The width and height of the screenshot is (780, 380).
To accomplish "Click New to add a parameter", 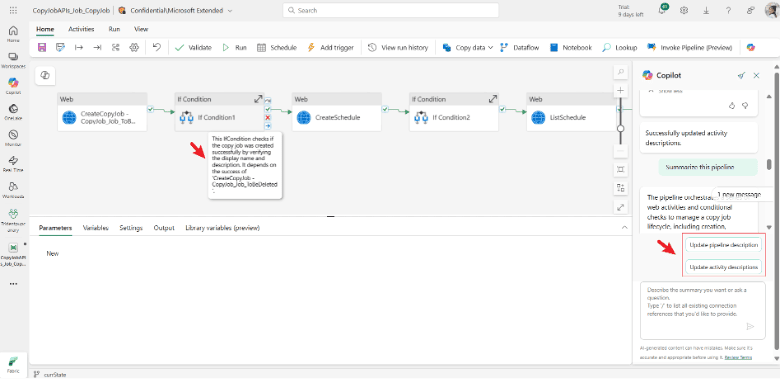I will click(52, 254).
